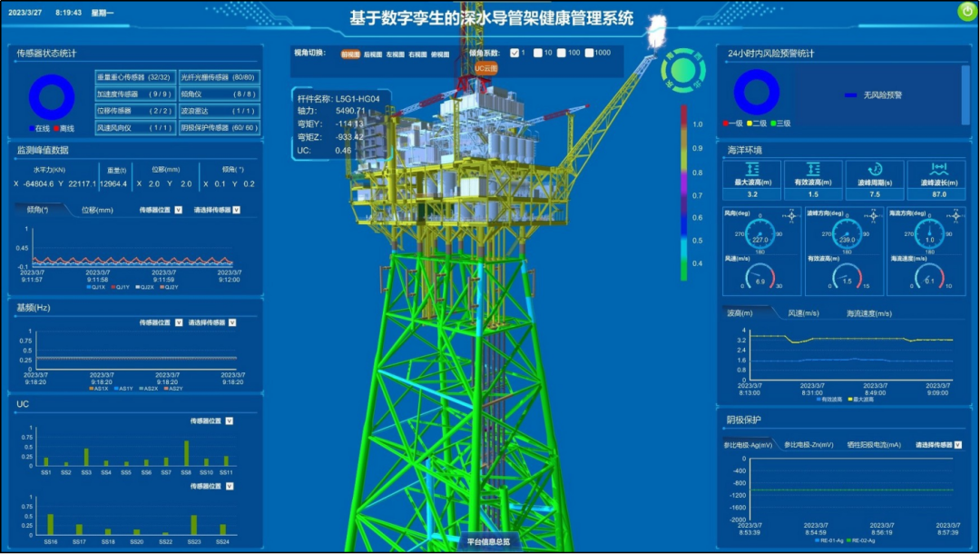Click the 有效波高 icon tile
Viewport: 980px width, 554px height.
(813, 169)
